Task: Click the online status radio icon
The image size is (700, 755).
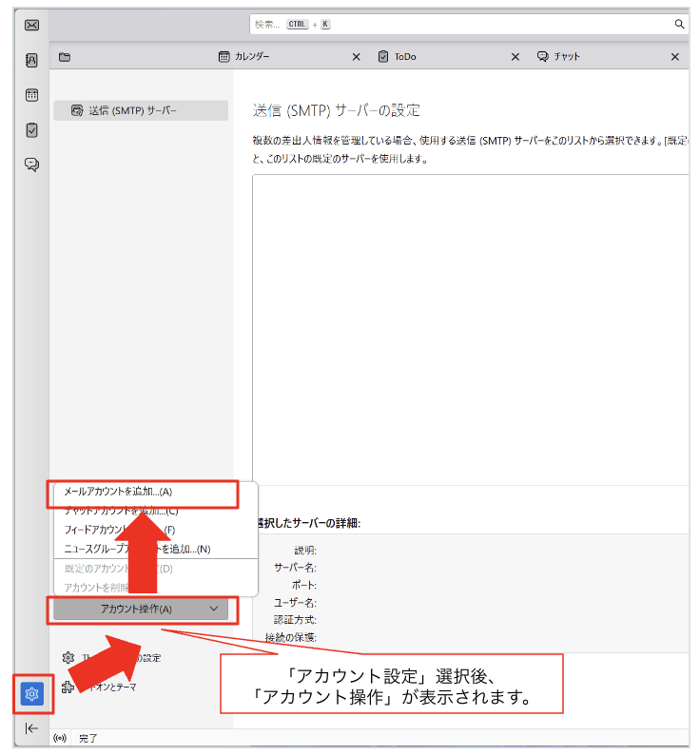Action: (60, 738)
